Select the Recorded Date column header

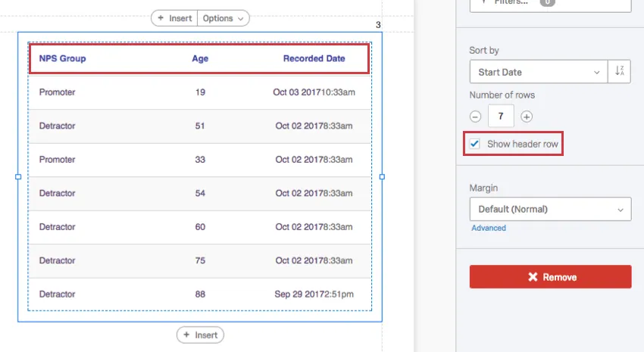pyautogui.click(x=314, y=58)
